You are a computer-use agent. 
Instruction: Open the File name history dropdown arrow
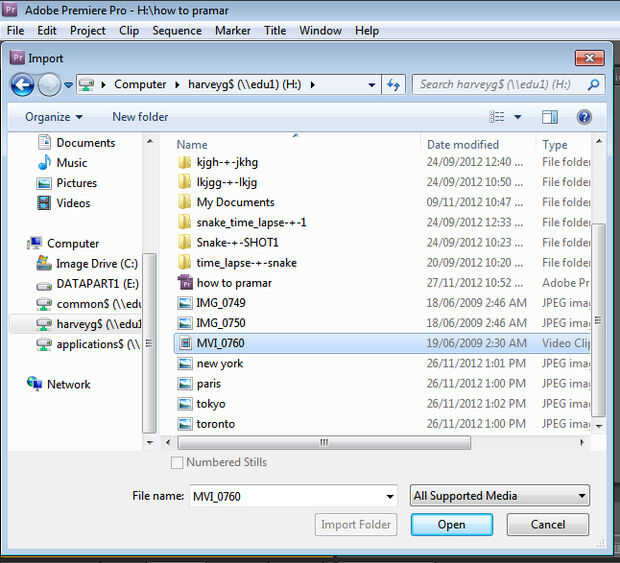(390, 497)
